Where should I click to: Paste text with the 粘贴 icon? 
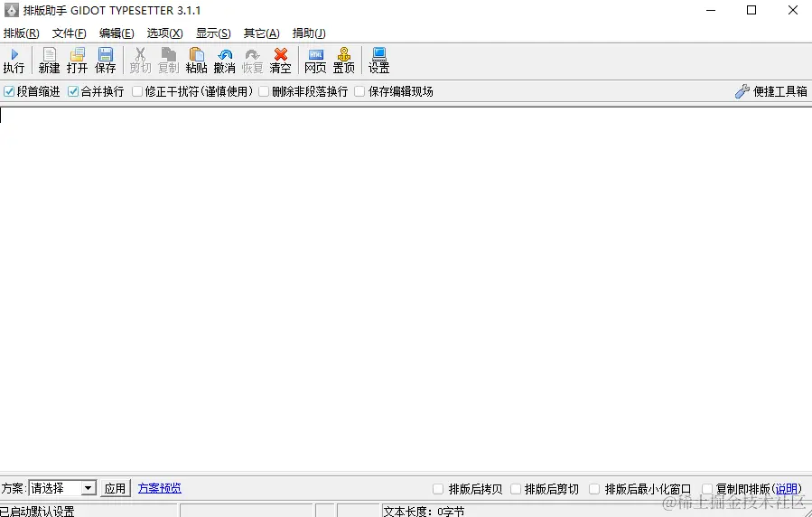[x=196, y=61]
